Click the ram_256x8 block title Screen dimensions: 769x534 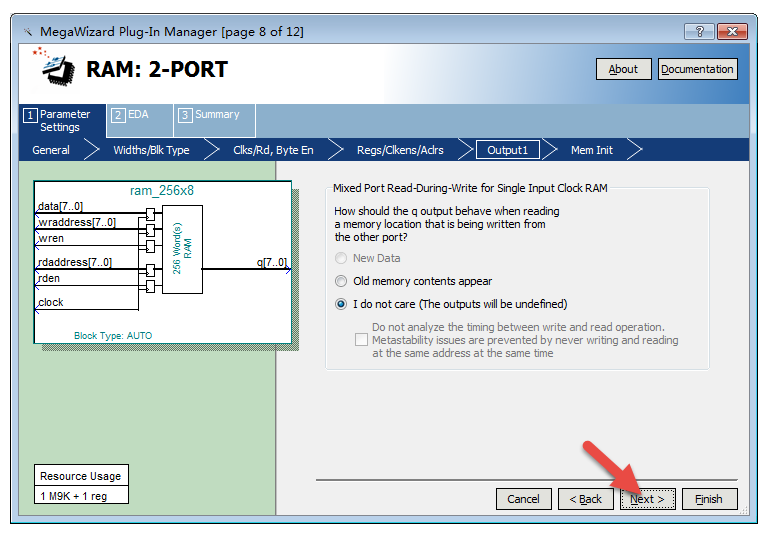pyautogui.click(x=162, y=190)
